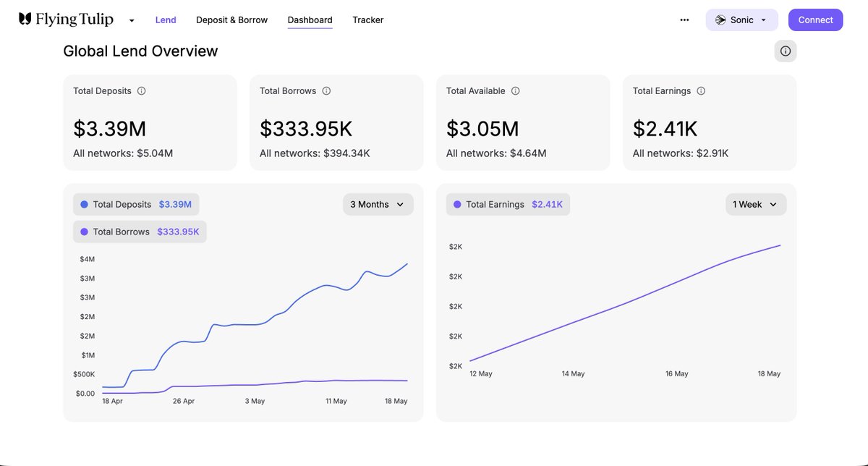
Task: Open the 1 Week time range dropdown
Action: 756,205
